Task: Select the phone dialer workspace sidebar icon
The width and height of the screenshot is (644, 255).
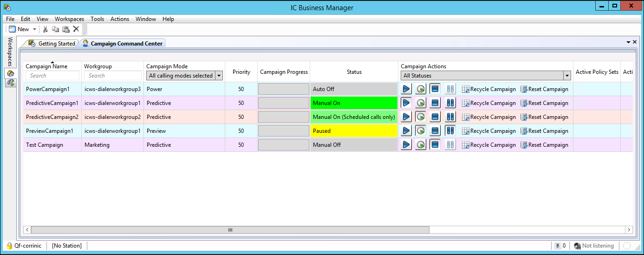Action: point(11,83)
